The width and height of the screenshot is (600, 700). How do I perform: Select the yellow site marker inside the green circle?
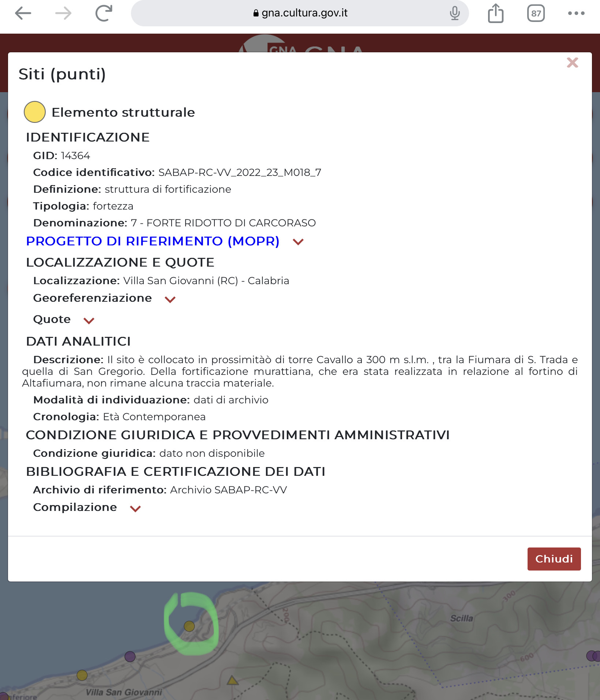(x=189, y=627)
